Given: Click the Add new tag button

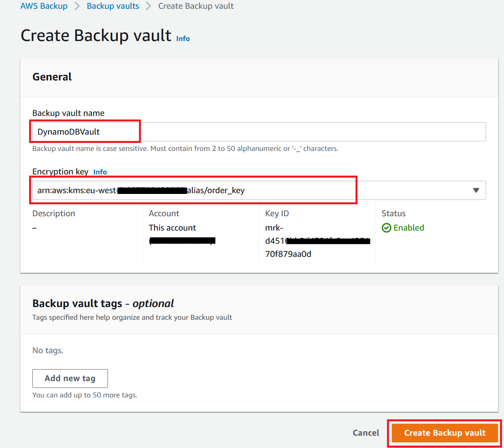Looking at the screenshot, I should click(70, 378).
